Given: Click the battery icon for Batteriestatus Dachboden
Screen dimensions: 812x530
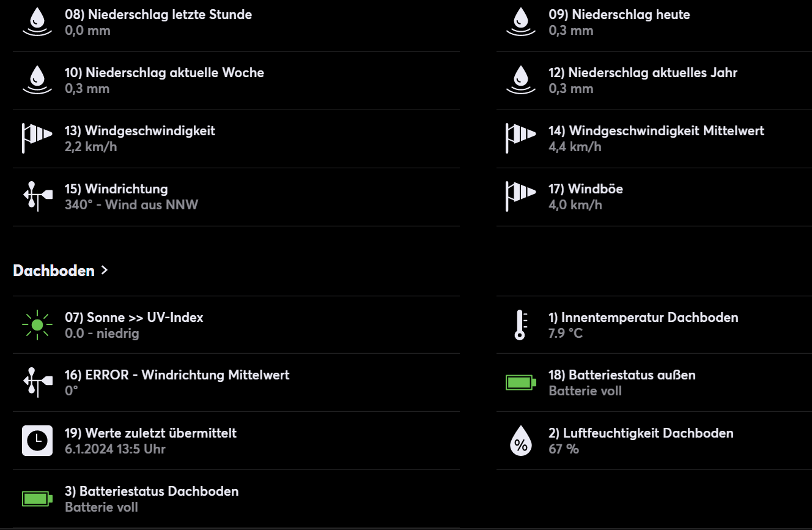Looking at the screenshot, I should tap(37, 499).
